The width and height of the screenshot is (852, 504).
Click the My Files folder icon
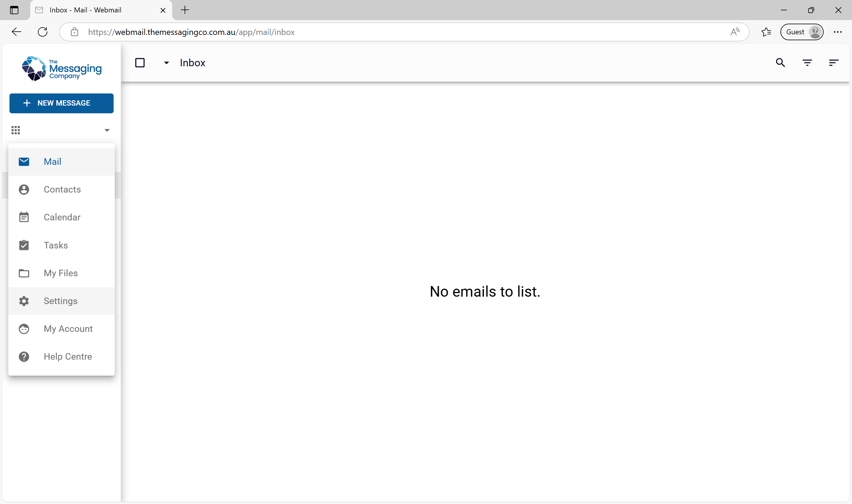click(24, 273)
